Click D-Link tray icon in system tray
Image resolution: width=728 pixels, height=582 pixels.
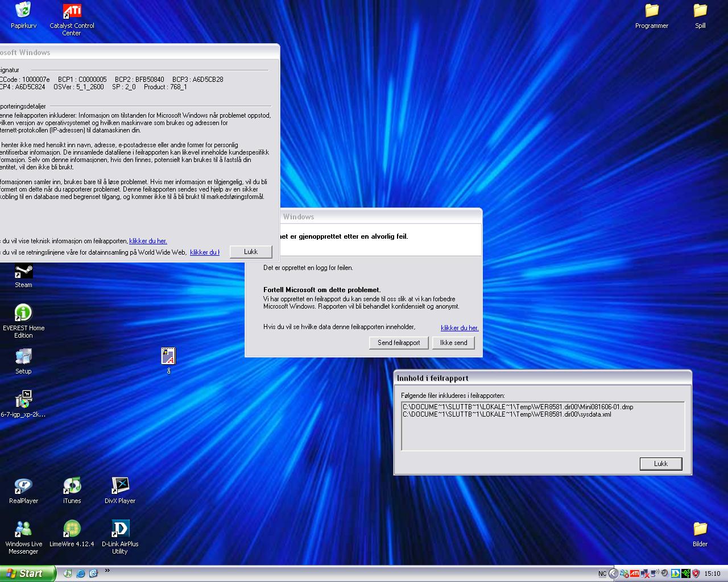pos(676,573)
